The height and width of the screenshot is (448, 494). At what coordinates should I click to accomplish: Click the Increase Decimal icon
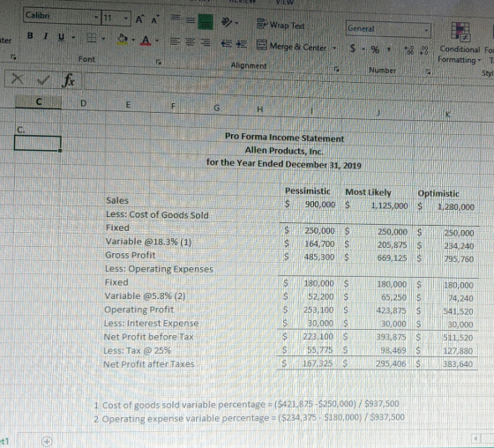(x=410, y=50)
